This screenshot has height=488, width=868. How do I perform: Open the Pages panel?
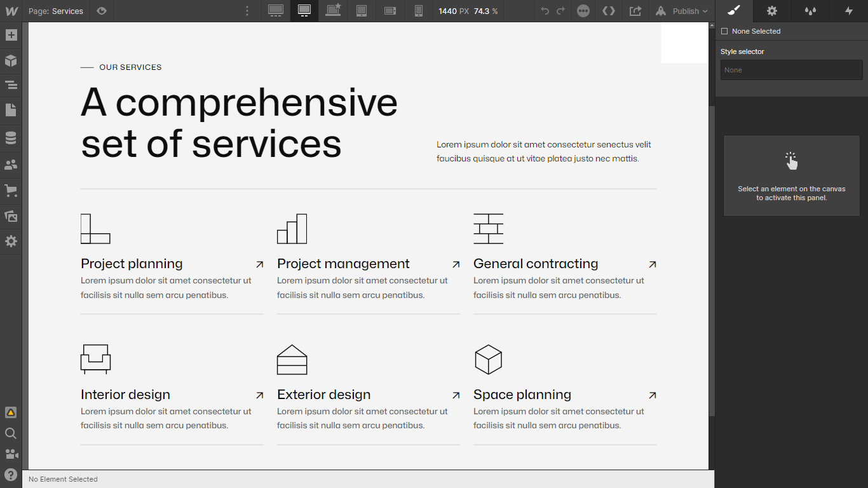[x=11, y=110]
